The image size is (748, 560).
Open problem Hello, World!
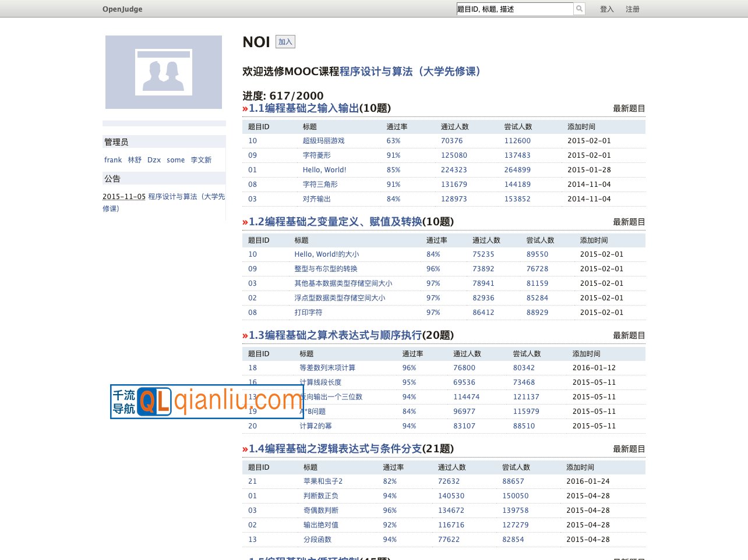point(324,169)
